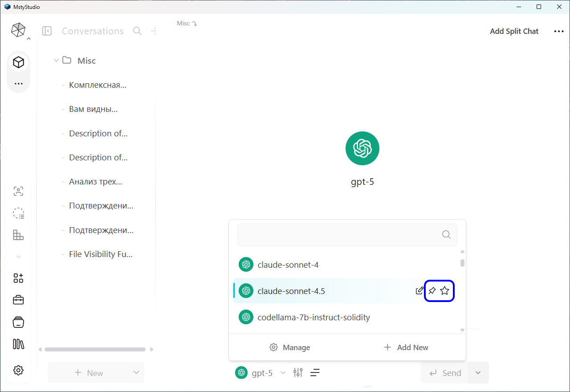This screenshot has width=570, height=392.
Task: Click Add Split Chat
Action: 514,31
